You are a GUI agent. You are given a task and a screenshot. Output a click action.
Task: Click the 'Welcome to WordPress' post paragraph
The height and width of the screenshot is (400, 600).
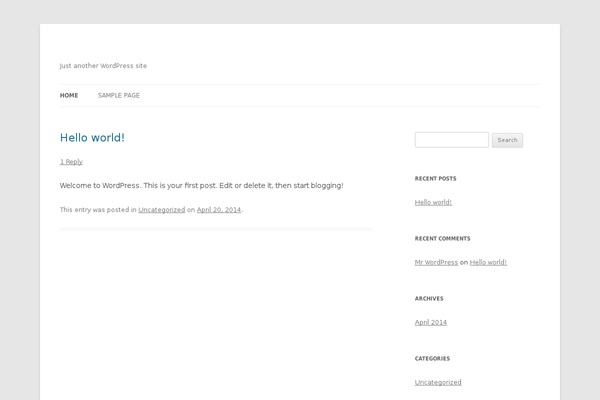201,186
